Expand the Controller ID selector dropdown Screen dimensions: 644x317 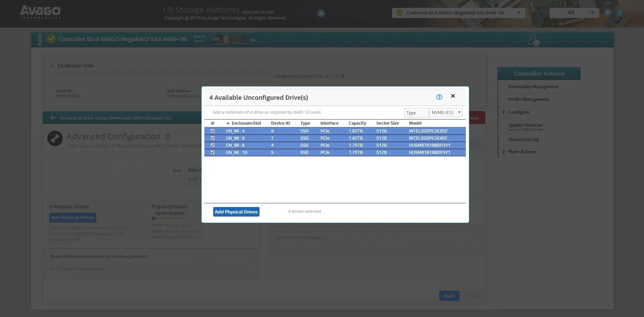tap(518, 13)
